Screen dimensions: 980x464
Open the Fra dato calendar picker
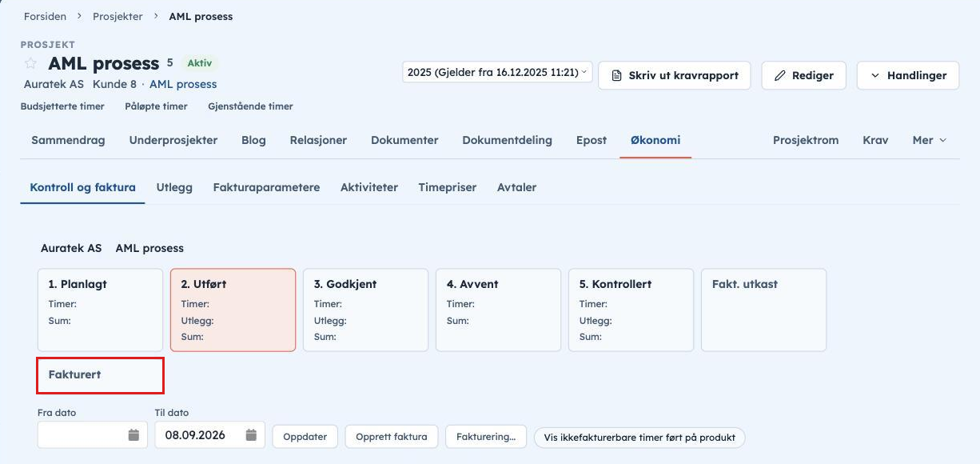tap(133, 435)
